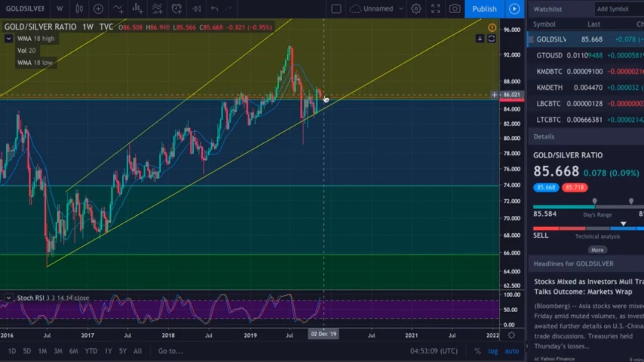Viewport: 644px width, 362px height.
Task: Undo the last chart action
Action: tap(215, 9)
